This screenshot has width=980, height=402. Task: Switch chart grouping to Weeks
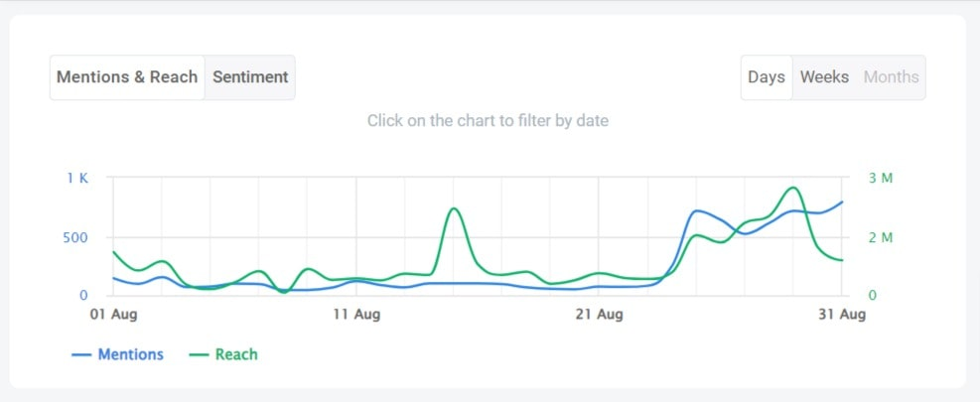pyautogui.click(x=824, y=77)
